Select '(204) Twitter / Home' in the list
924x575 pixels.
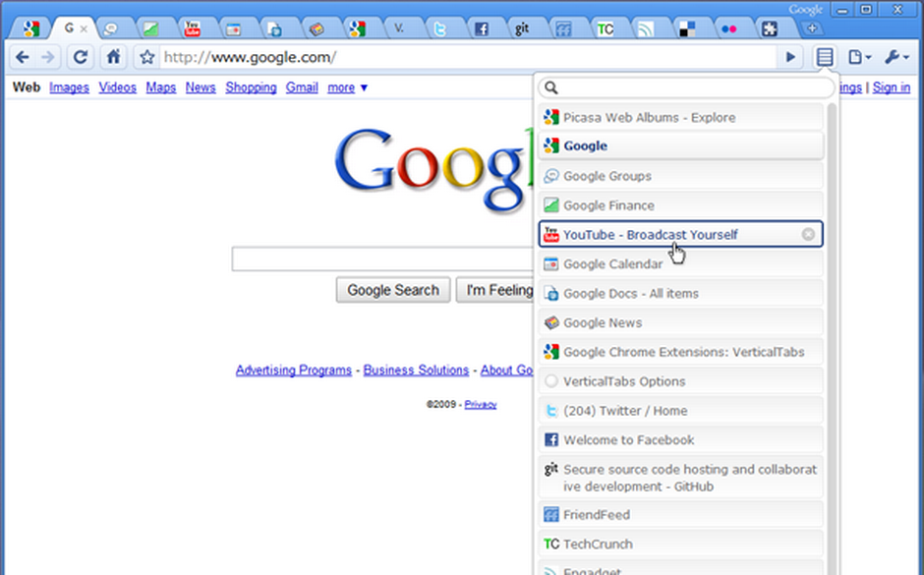[680, 411]
